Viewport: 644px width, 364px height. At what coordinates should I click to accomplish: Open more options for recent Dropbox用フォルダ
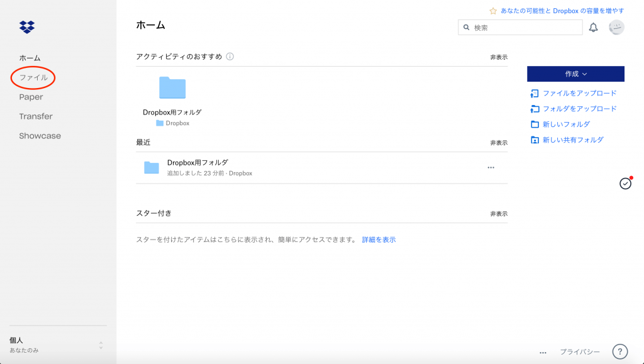click(x=491, y=167)
